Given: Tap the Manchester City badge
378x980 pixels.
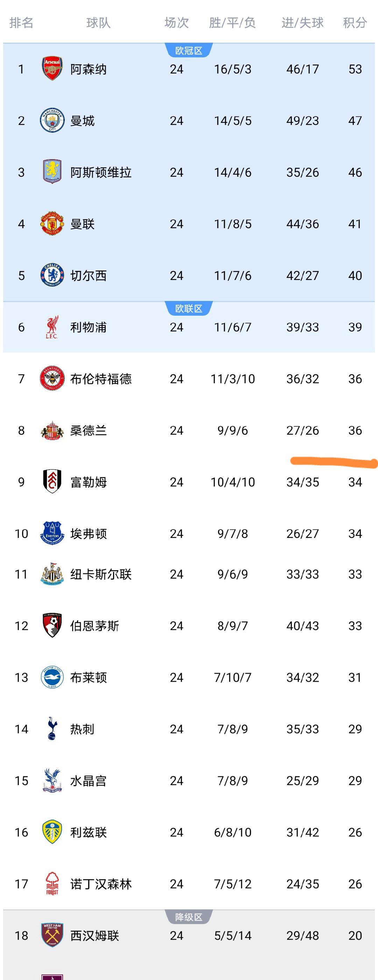Looking at the screenshot, I should [x=52, y=121].
